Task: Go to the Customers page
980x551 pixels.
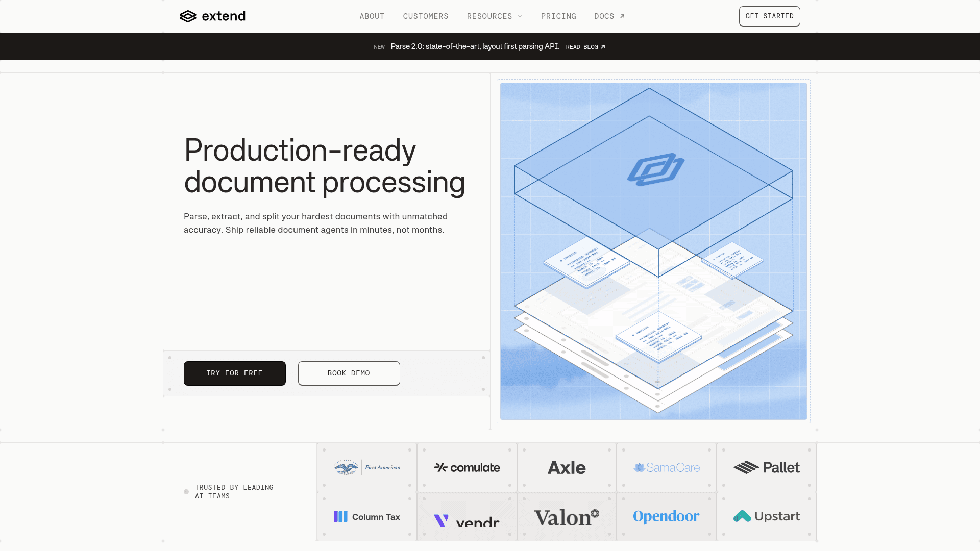Action: [x=426, y=16]
